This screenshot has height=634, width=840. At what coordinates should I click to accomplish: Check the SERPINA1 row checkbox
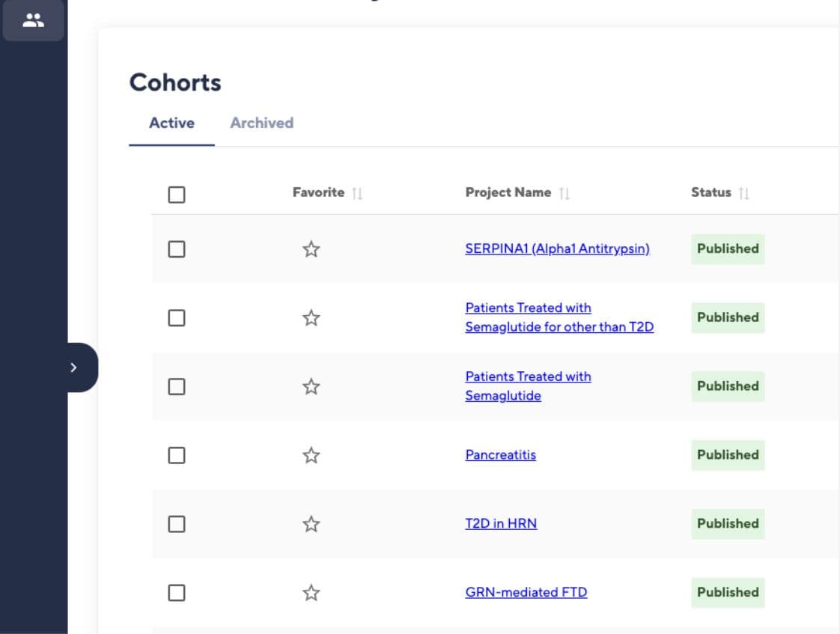[x=177, y=249]
